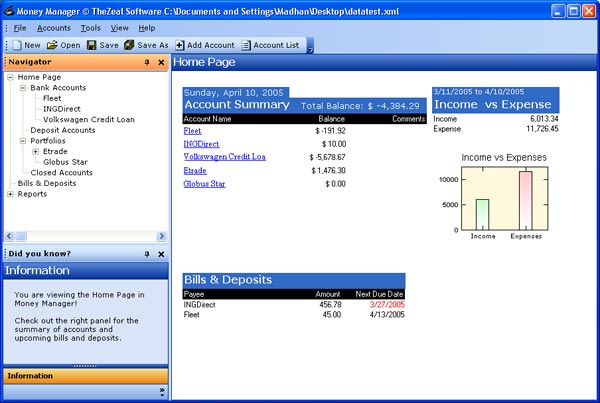Pin the Navigator panel

pyautogui.click(x=147, y=62)
